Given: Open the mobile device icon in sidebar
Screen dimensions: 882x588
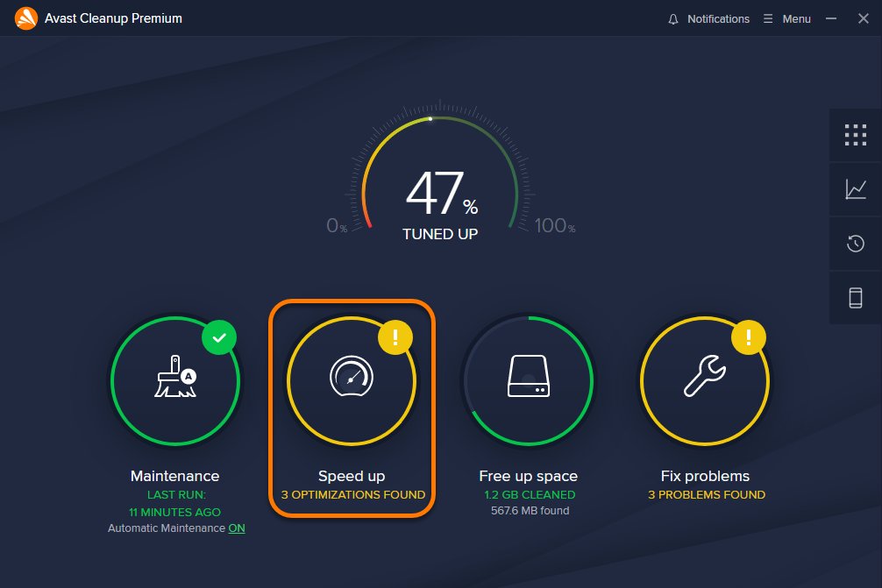Looking at the screenshot, I should (x=856, y=297).
